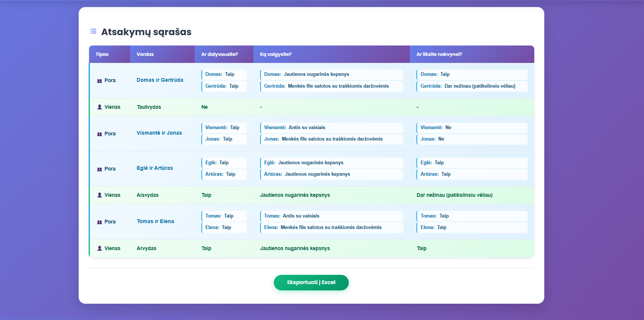Click Aisvydas's overnight answer Dar nežinau
The width and height of the screenshot is (644, 320).
(454, 195)
